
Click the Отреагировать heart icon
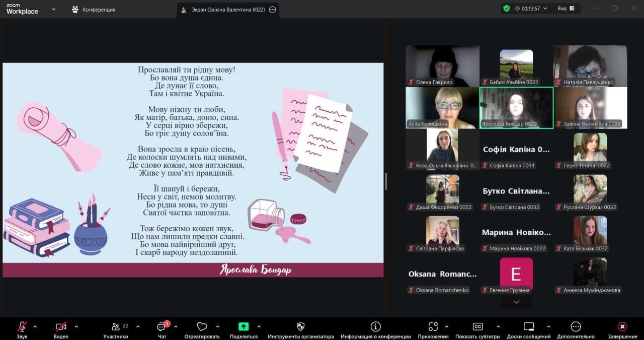pyautogui.click(x=202, y=327)
